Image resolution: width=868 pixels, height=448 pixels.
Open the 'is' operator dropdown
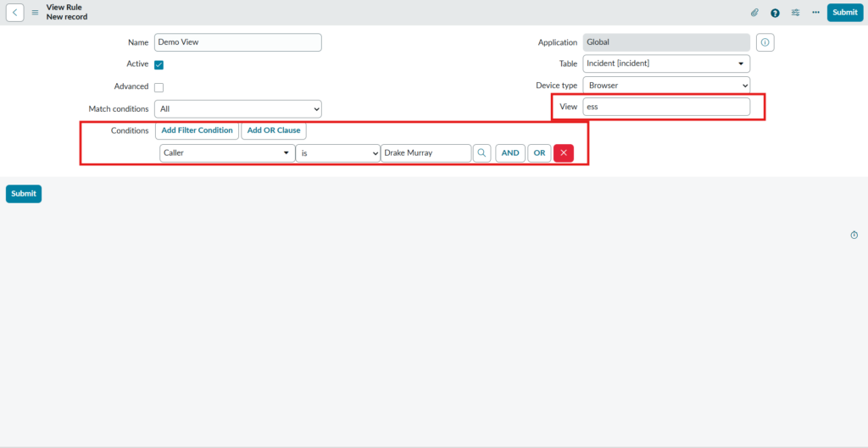coord(337,153)
